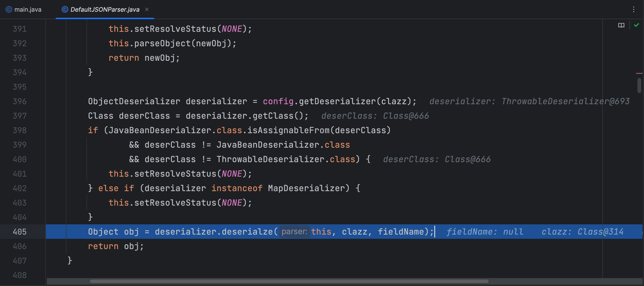Viewport: 644px width, 286px height.
Task: Click 'return newObj;' on line 393
Action: (144, 58)
